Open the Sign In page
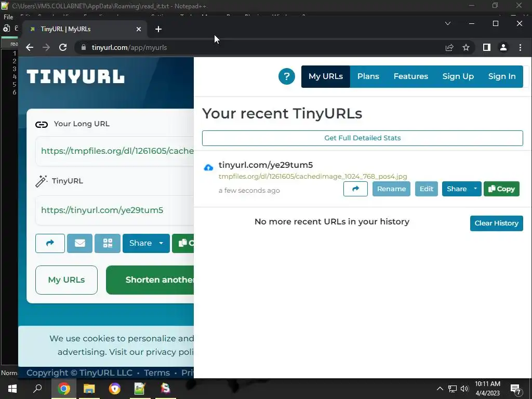This screenshot has height=399, width=532. (502, 76)
